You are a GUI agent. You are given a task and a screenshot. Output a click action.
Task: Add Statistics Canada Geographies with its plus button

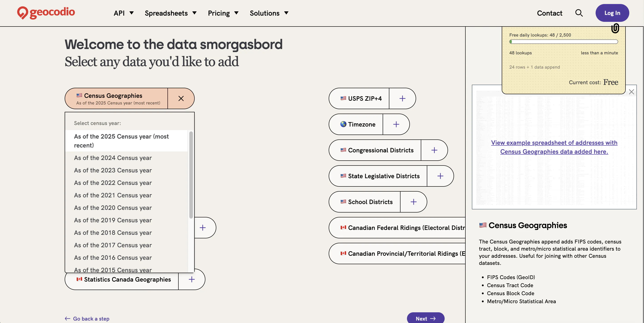[192, 279]
